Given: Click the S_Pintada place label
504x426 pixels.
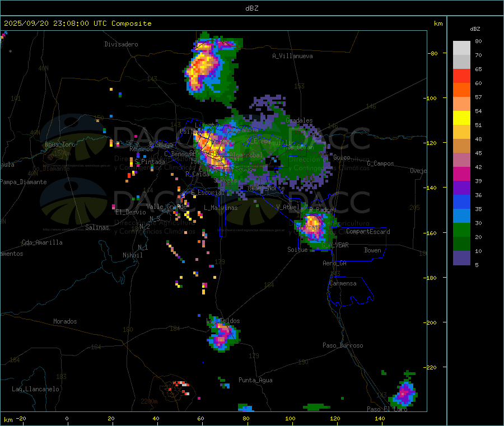Looking at the screenshot, I should pos(150,162).
